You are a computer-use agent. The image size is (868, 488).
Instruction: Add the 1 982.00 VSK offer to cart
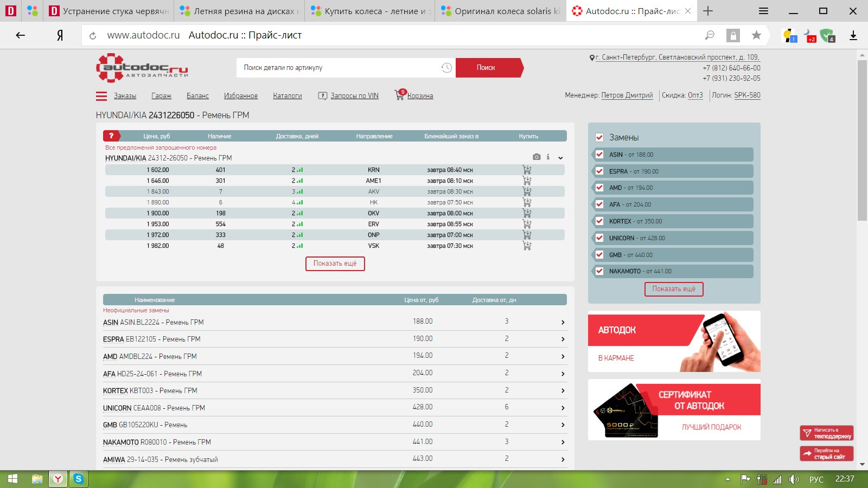pyautogui.click(x=527, y=246)
